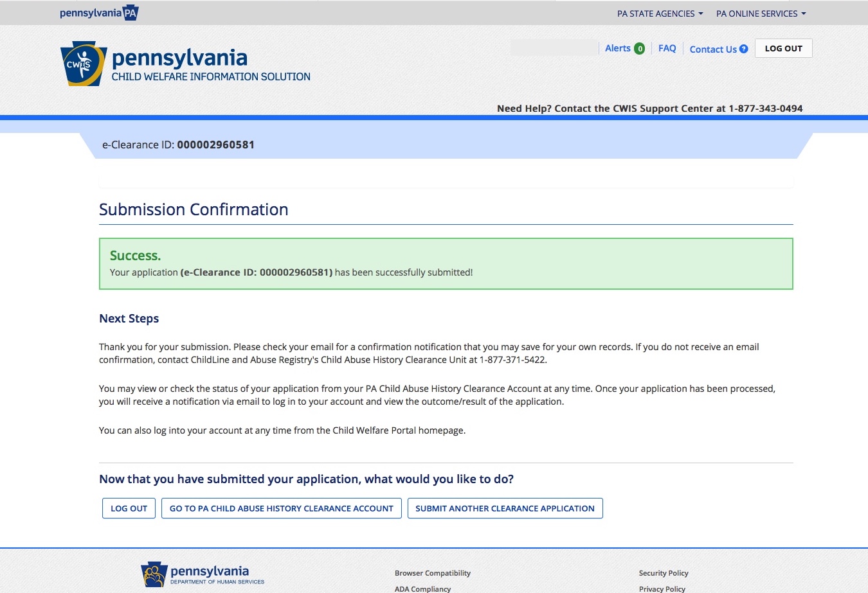Click the 'what would you like to do?' heading
The image size is (868, 593).
tap(306, 479)
